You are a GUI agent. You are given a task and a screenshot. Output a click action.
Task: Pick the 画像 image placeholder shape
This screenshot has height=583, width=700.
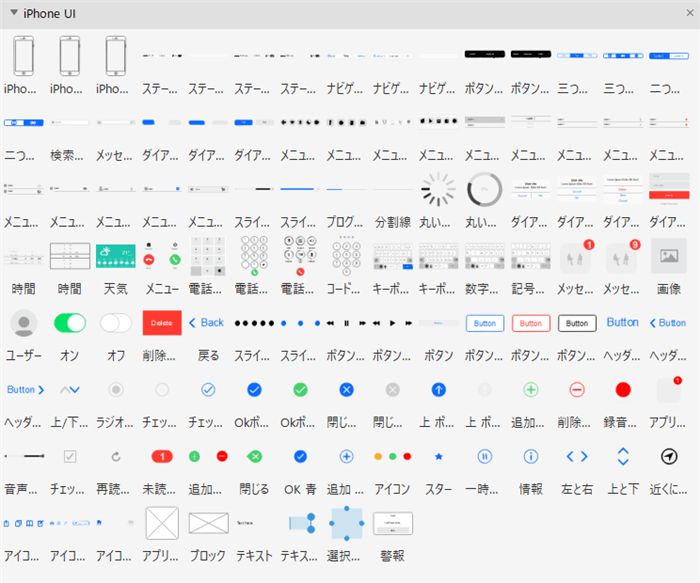pos(669,256)
